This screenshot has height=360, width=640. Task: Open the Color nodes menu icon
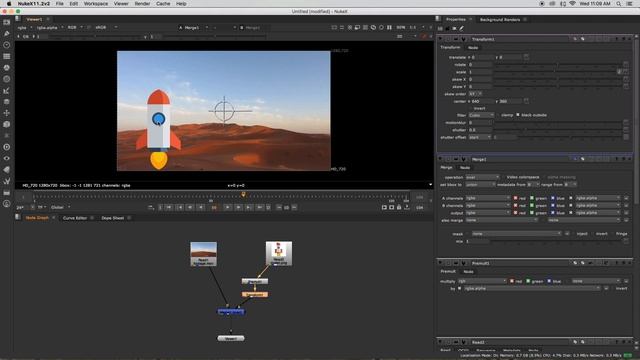click(x=7, y=68)
